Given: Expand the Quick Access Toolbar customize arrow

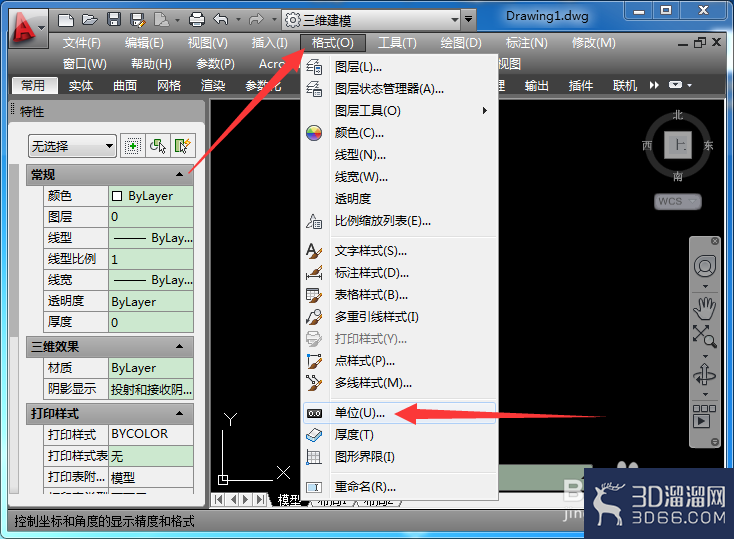Looking at the screenshot, I should [x=468, y=20].
